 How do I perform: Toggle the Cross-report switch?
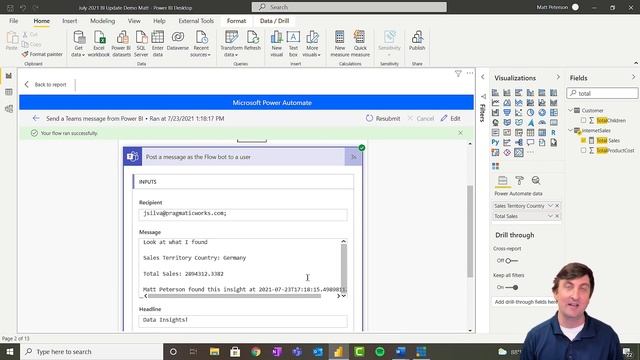(511, 260)
